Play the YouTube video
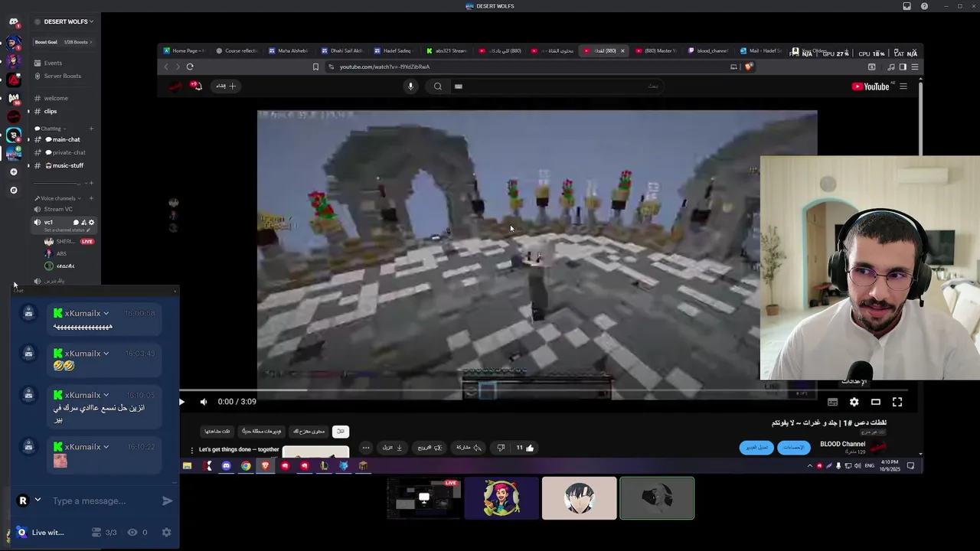980x551 pixels. pos(181,402)
